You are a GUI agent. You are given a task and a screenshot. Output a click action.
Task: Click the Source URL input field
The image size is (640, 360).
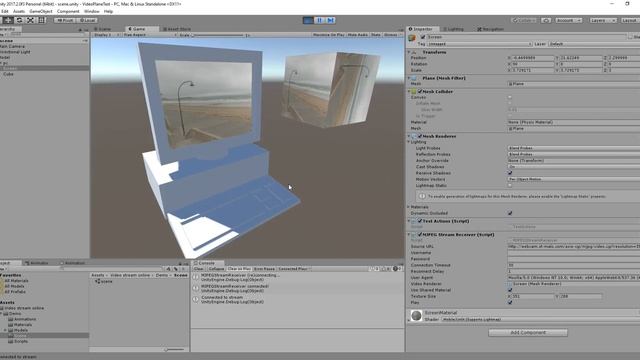click(x=573, y=247)
